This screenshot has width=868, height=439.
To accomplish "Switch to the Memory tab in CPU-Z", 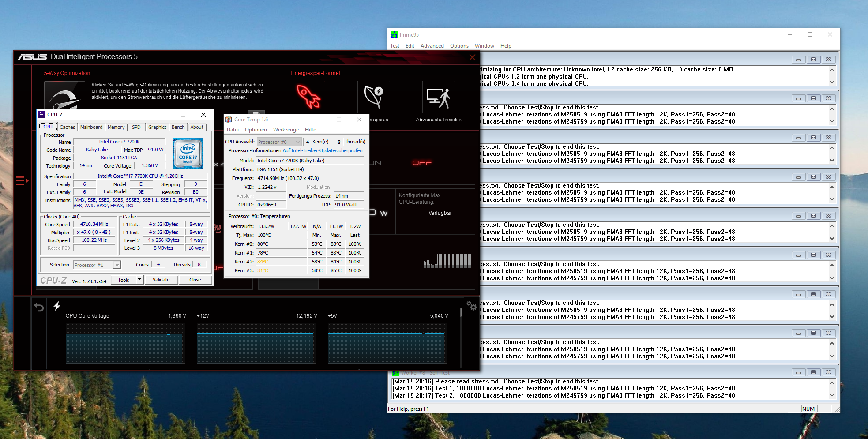I will [116, 127].
